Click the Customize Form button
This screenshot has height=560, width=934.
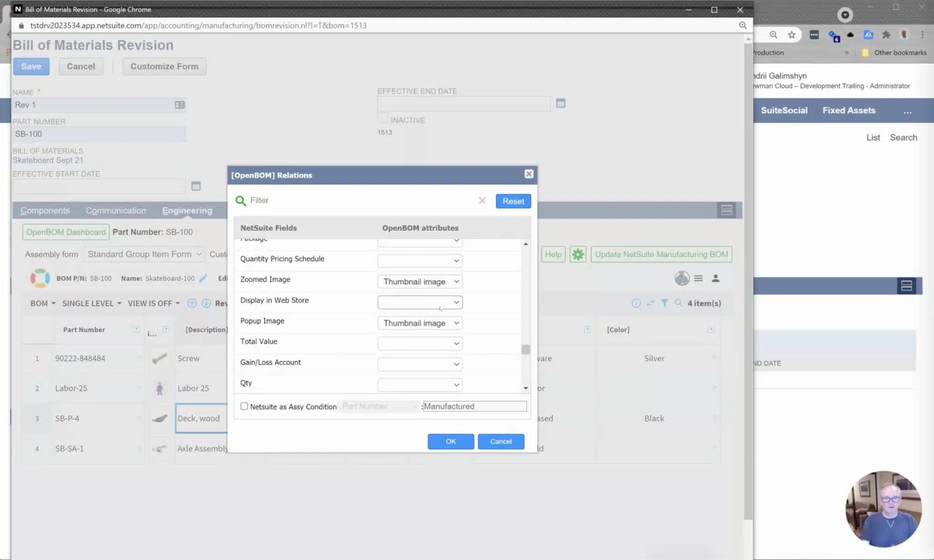[164, 66]
